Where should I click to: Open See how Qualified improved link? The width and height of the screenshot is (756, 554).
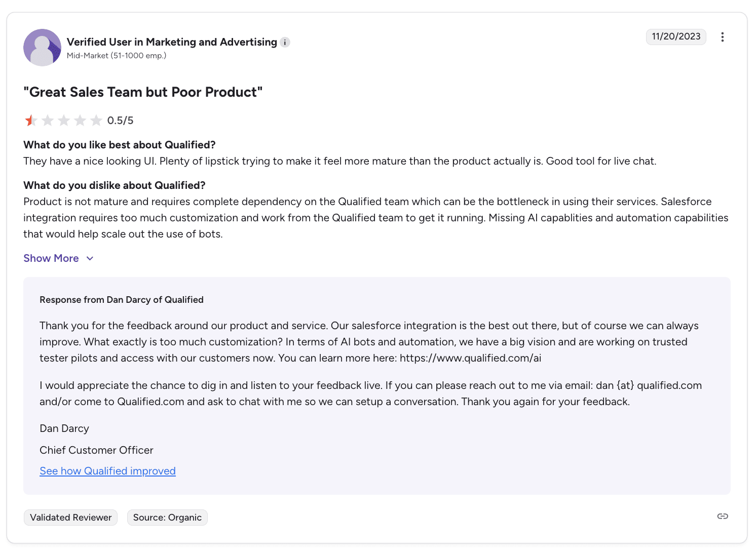tap(107, 471)
